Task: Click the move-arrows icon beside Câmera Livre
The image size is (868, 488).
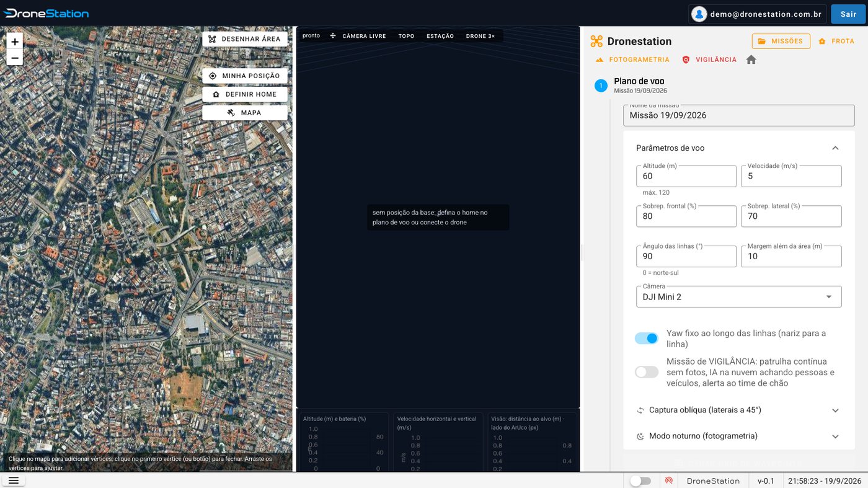Action: [x=333, y=36]
